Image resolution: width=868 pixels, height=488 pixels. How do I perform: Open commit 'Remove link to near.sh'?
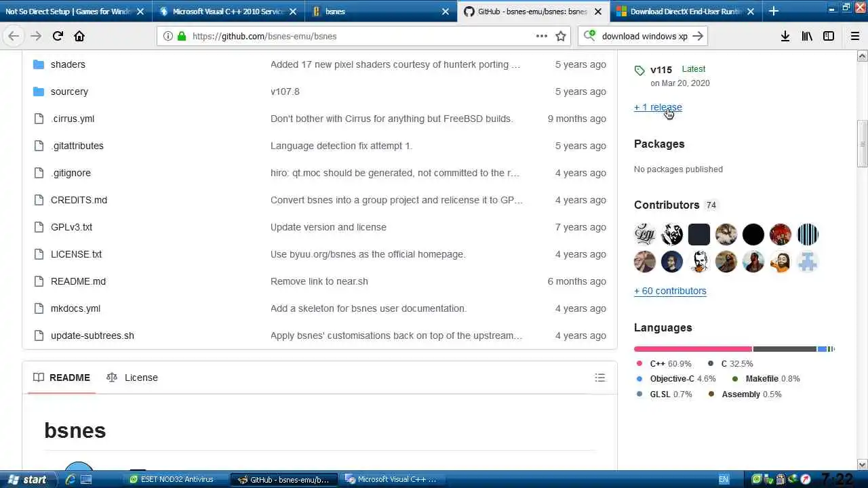319,281
